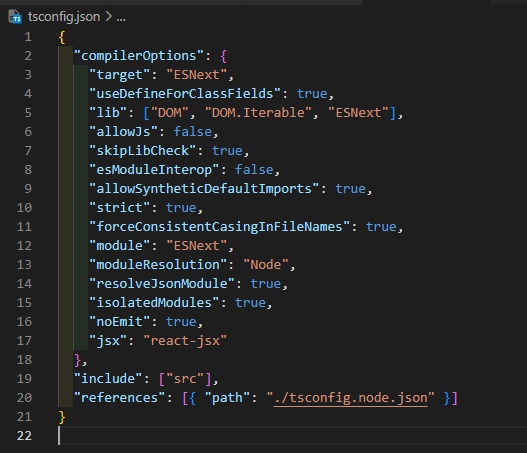The image size is (527, 453).
Task: Click the false value of "allowJs"
Action: point(193,132)
